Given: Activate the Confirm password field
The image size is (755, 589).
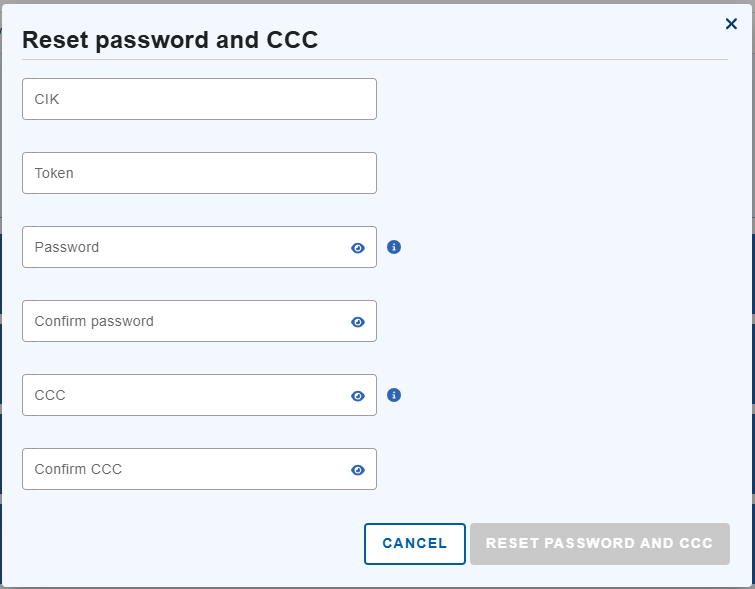Looking at the screenshot, I should click(185, 321).
